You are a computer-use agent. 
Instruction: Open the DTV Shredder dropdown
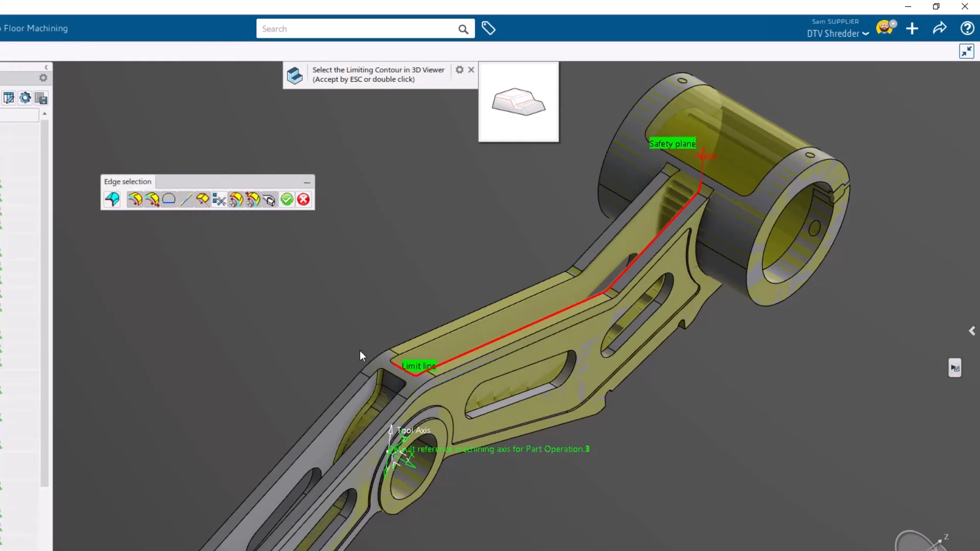click(x=838, y=34)
